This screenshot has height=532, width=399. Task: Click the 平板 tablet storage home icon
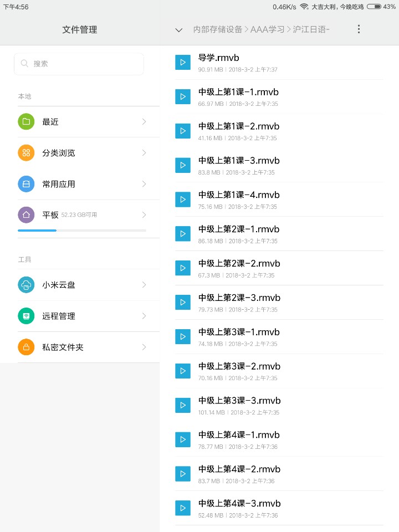(x=26, y=215)
